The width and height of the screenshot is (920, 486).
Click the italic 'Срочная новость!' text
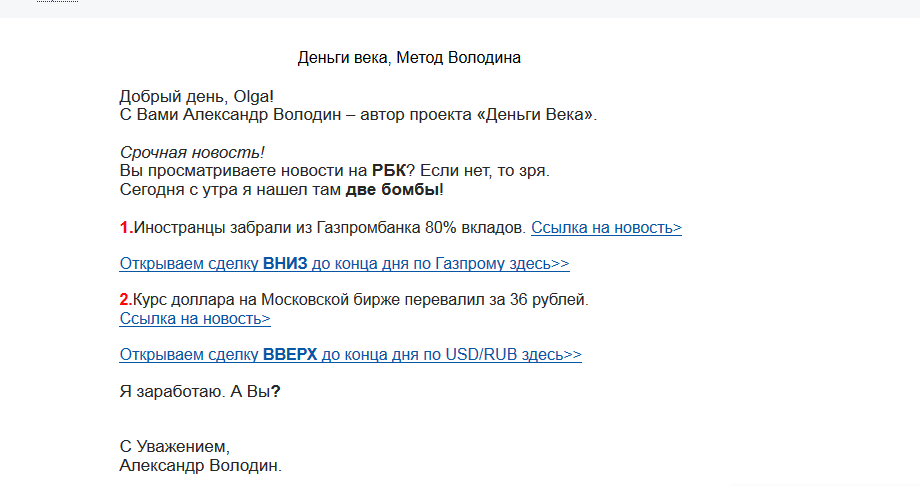[x=192, y=153]
